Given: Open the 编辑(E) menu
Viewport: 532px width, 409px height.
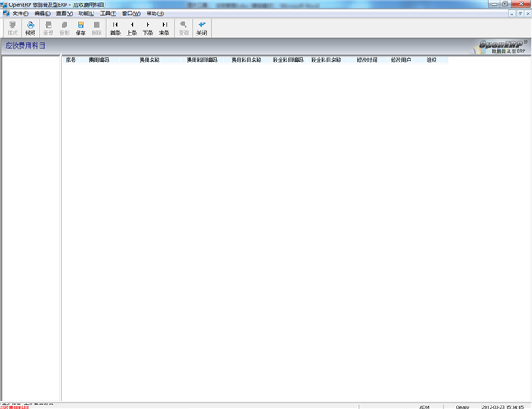Looking at the screenshot, I should (x=42, y=13).
